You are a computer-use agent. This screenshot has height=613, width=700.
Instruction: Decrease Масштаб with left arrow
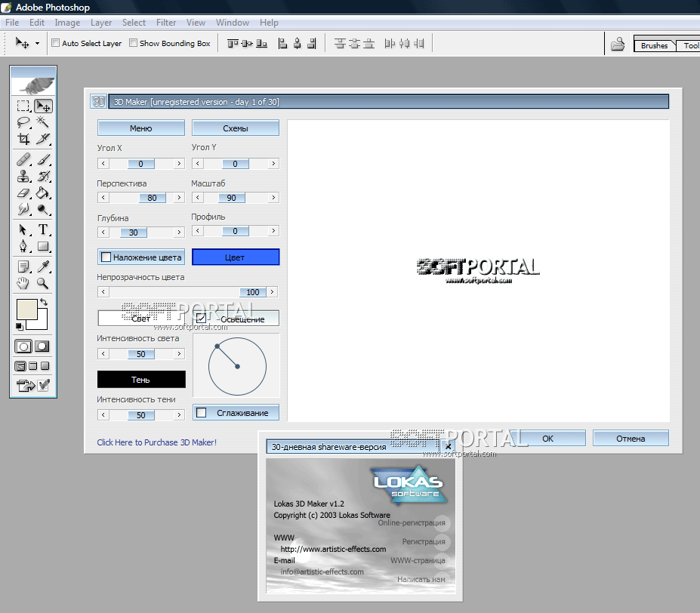(x=197, y=197)
